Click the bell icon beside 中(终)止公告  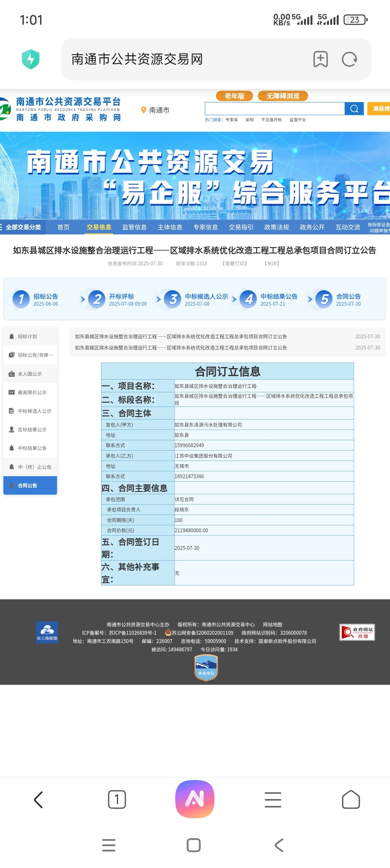(x=12, y=467)
